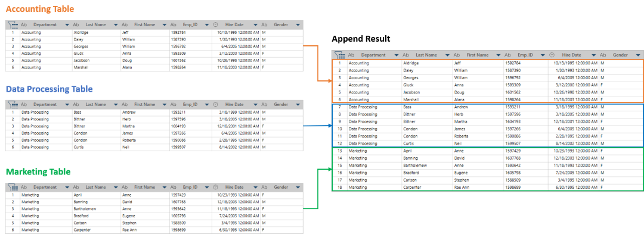Open First Name dropdown arrow in Marketing table
This screenshot has height=234, width=644.
tap(165, 188)
